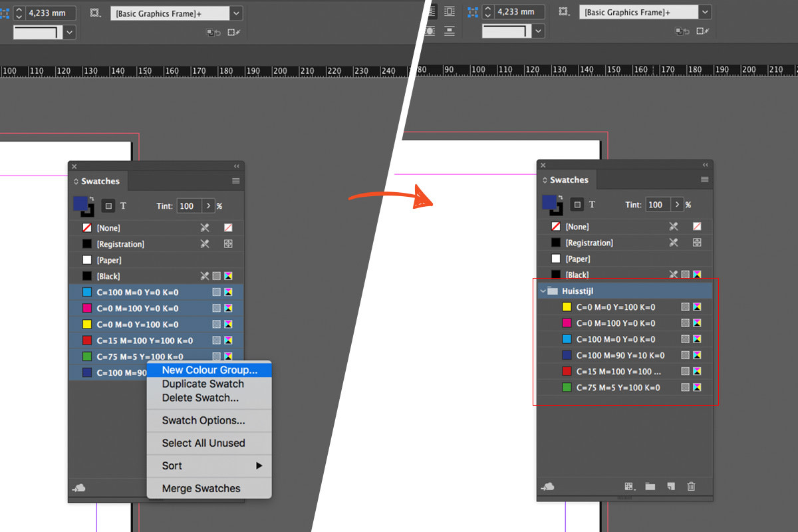Select the green swatch under Huisstijl
Viewport: 798px width, 532px height.
point(625,387)
